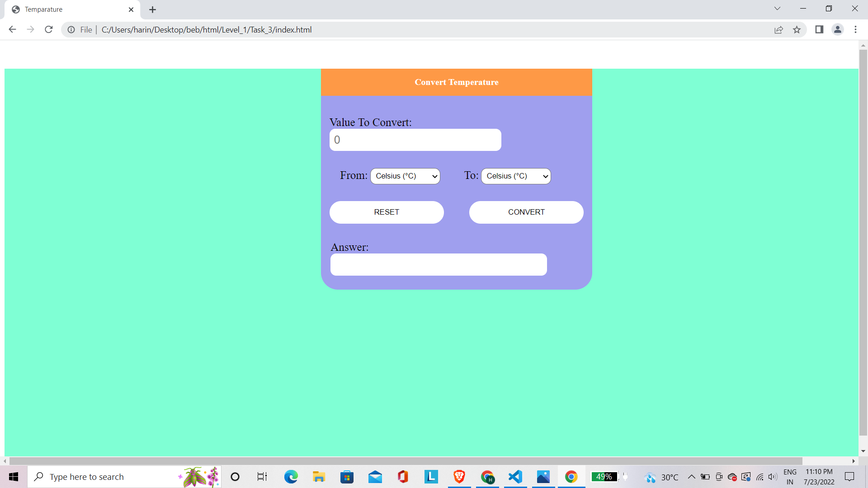Open File Explorer from the taskbar

319,477
